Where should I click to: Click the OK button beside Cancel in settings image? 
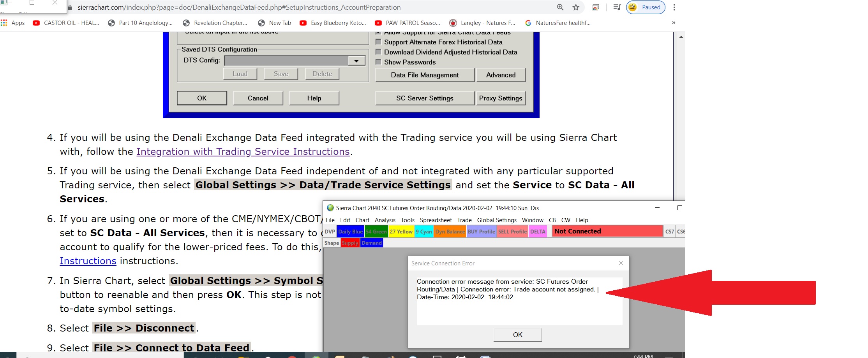click(202, 98)
